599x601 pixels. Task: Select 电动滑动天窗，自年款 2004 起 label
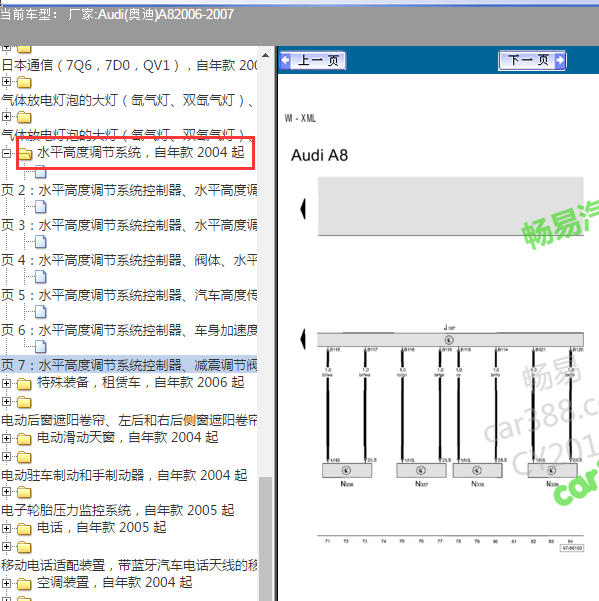128,437
